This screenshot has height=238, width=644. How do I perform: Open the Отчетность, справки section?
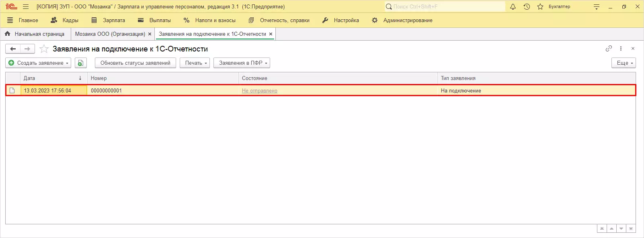tap(279, 20)
